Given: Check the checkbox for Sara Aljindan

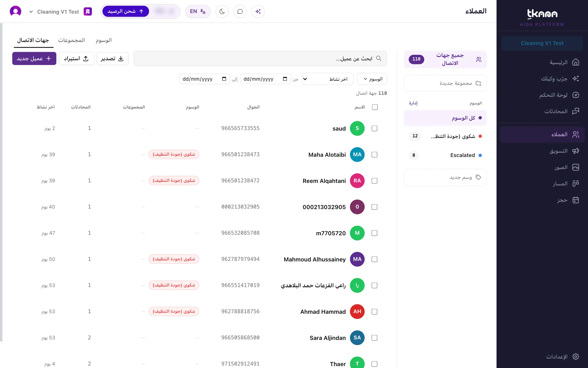Looking at the screenshot, I should click(375, 338).
